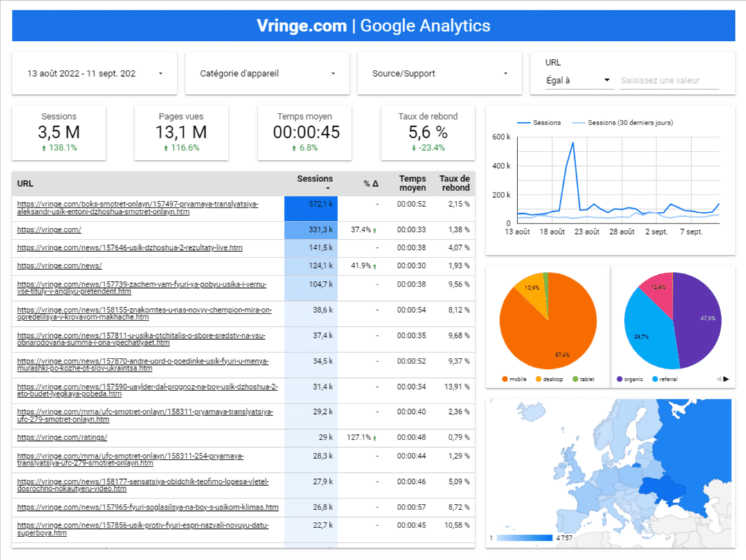Open the https://vringe.com/news/ link
The height and width of the screenshot is (560, 746).
[60, 266]
